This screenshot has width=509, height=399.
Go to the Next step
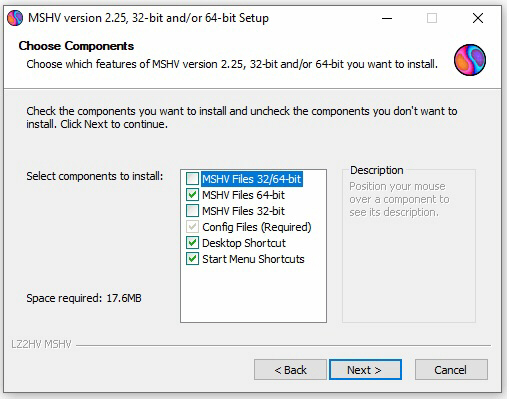tap(365, 370)
